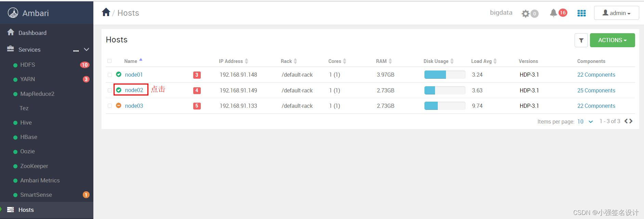Click the home icon in breadcrumb
Viewport: 644px width, 219px height.
coord(106,12)
